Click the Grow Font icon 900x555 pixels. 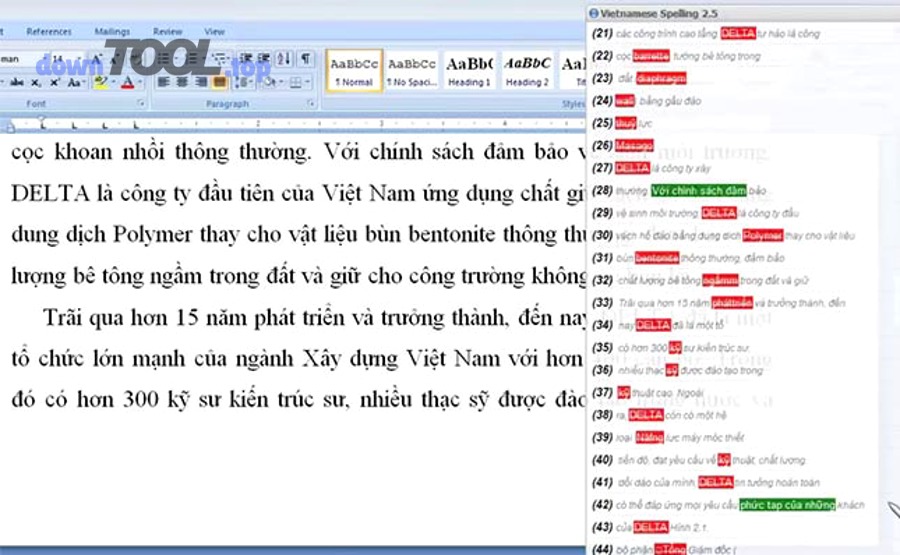tap(97, 59)
